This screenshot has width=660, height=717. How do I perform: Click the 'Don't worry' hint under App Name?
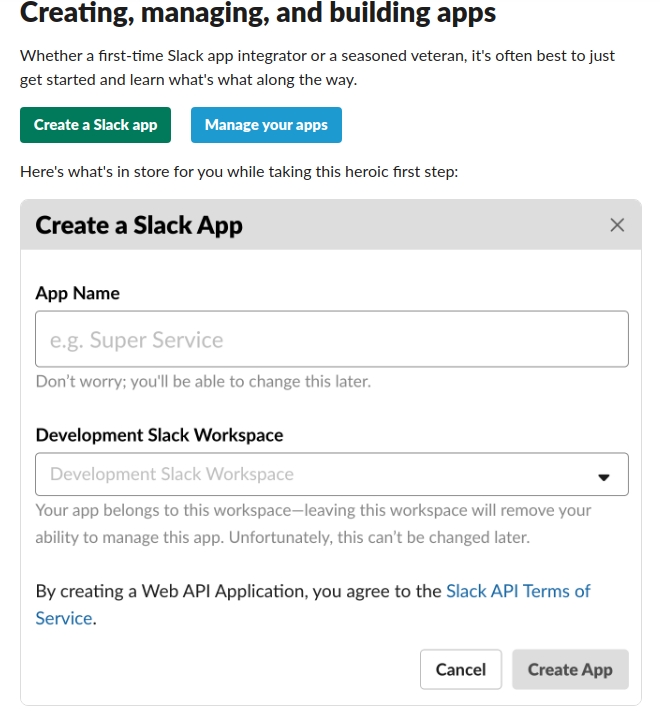[203, 381]
